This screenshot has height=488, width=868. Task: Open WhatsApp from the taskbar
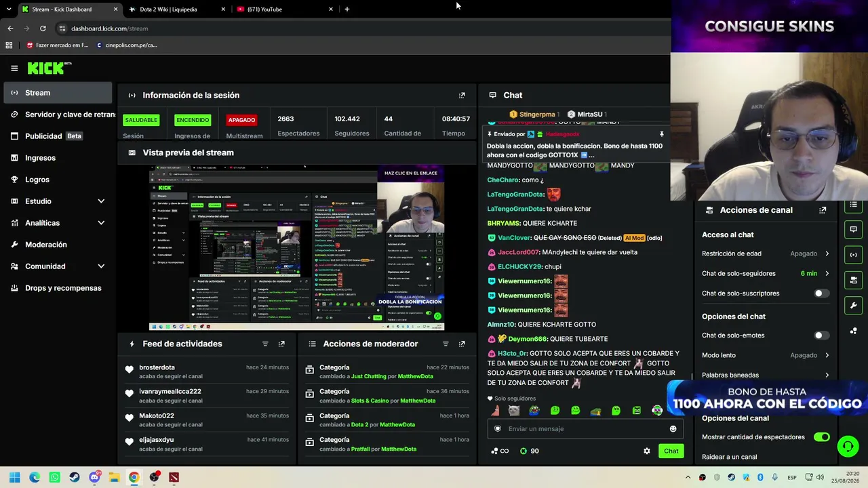pos(55,477)
